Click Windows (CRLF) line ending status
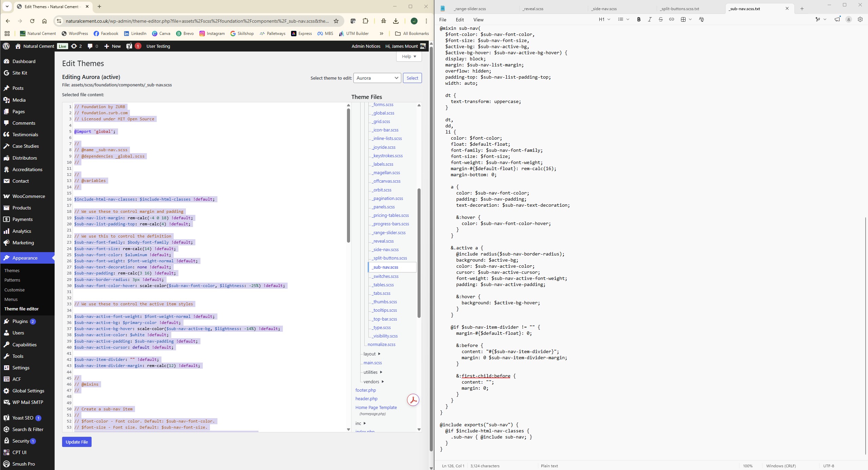Screen dimensions: 868x470 781,466
